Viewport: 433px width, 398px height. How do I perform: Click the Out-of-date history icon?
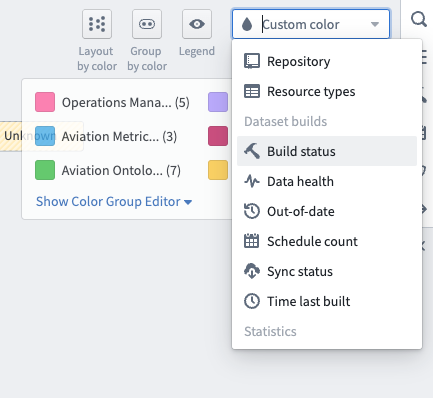[252, 211]
